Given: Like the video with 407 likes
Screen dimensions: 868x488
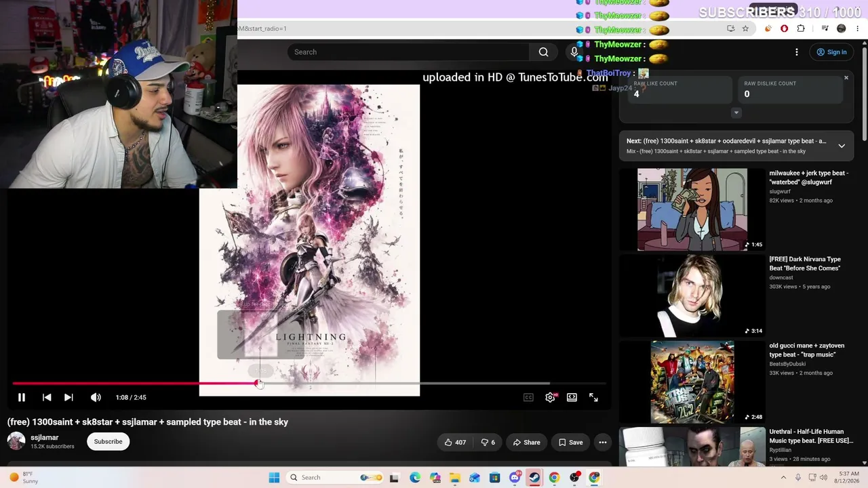Looking at the screenshot, I should pos(455,443).
